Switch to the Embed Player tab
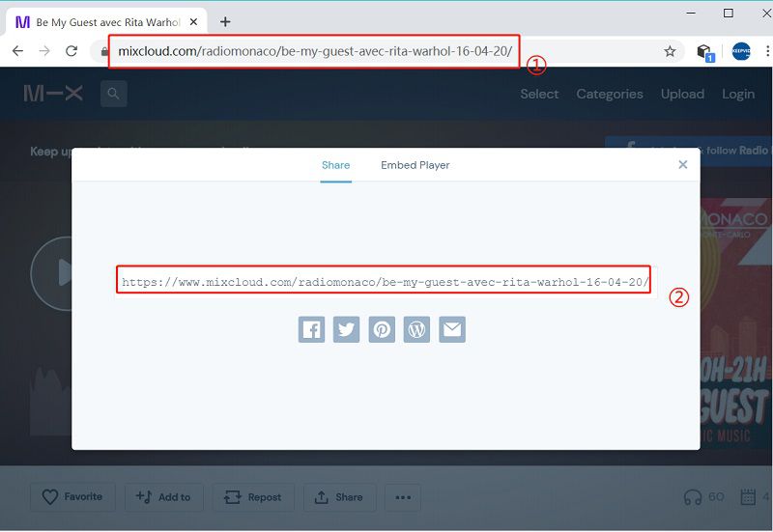 point(415,165)
